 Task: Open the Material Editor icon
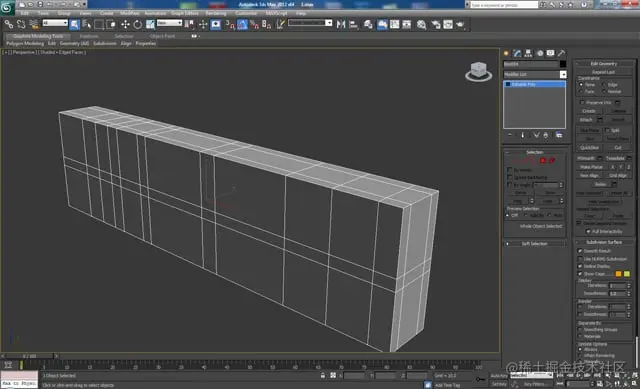[x=422, y=24]
